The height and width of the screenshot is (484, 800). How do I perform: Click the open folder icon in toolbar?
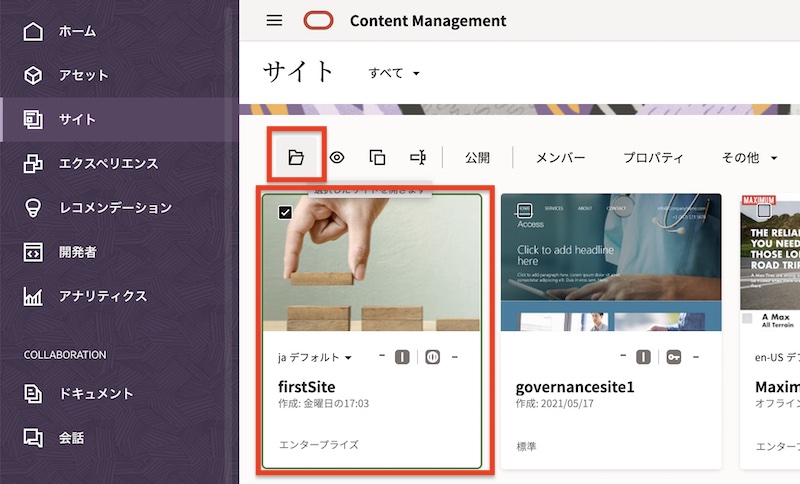(294, 157)
